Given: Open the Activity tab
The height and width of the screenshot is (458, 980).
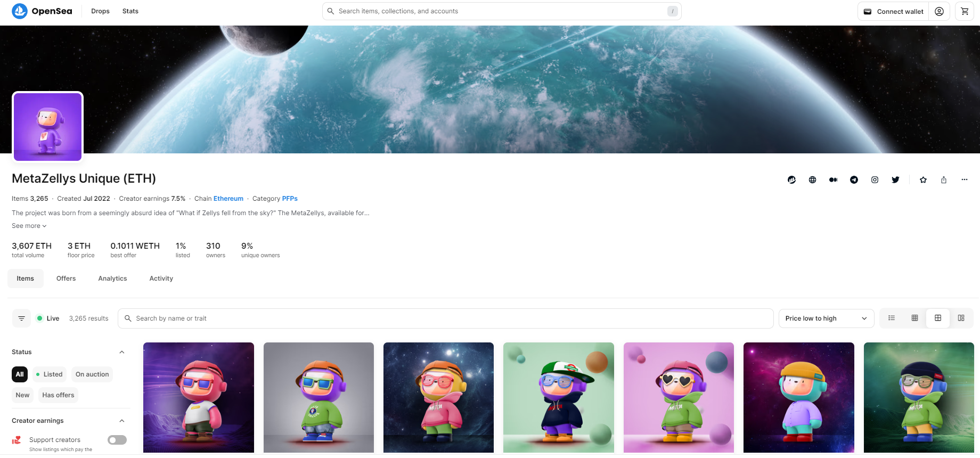Looking at the screenshot, I should pos(161,279).
